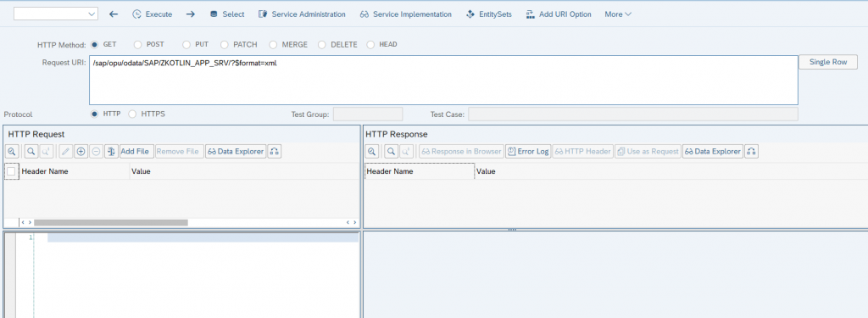Click inside the Request URI field
This screenshot has height=318, width=868.
point(443,80)
